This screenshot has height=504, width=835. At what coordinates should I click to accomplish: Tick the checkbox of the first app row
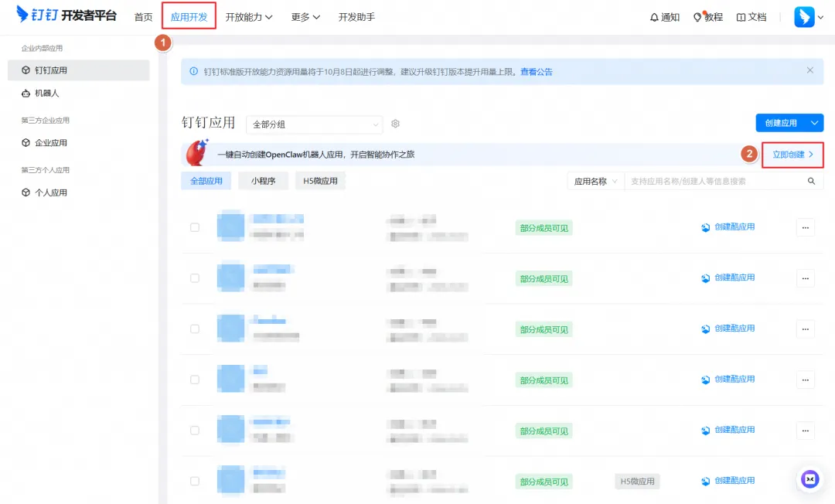point(195,227)
